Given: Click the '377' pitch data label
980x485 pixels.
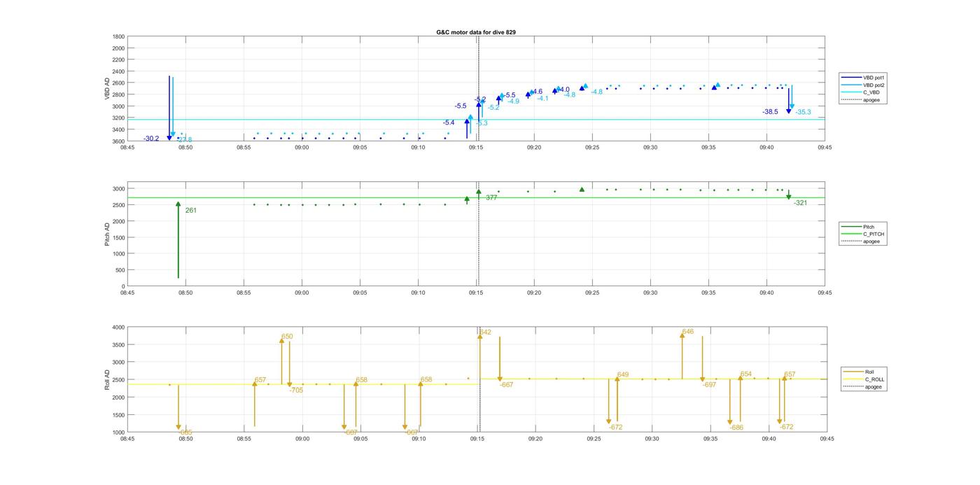Looking at the screenshot, I should click(491, 198).
